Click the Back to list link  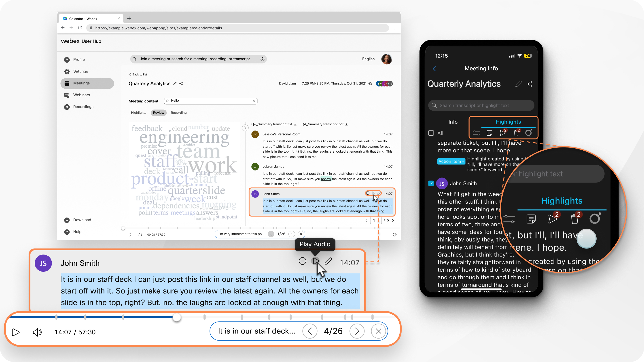138,74
